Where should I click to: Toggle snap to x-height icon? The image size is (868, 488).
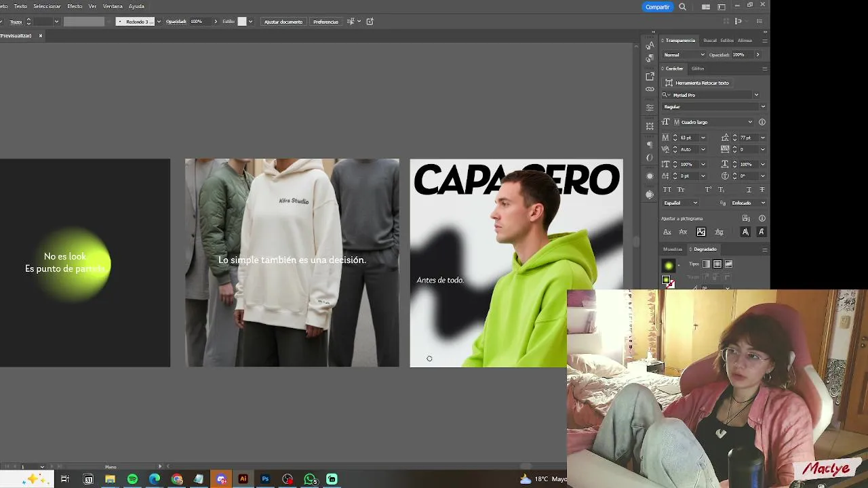(x=683, y=232)
